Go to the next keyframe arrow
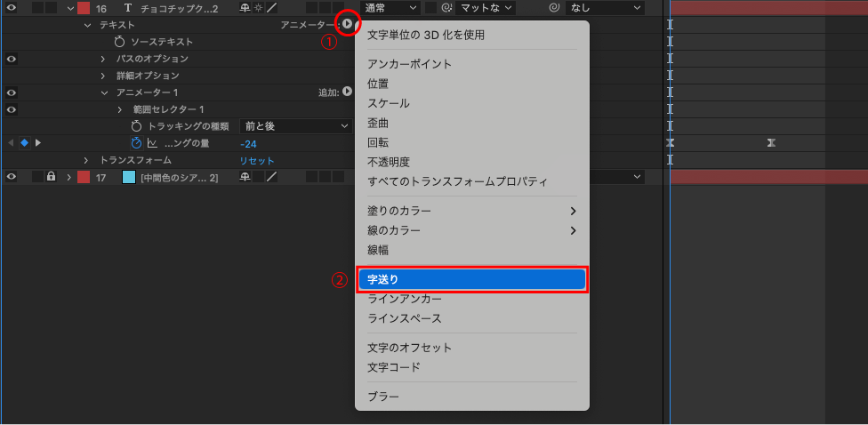 pos(38,143)
